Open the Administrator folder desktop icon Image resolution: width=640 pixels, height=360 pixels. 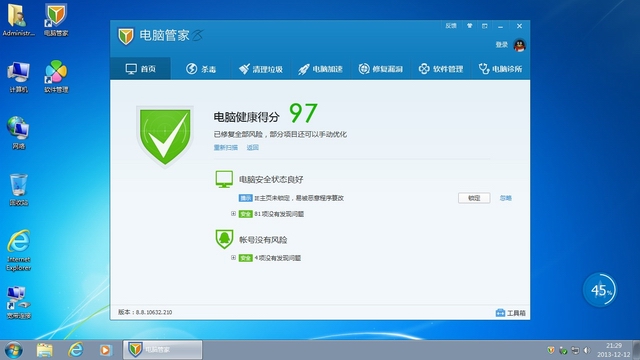[x=18, y=20]
